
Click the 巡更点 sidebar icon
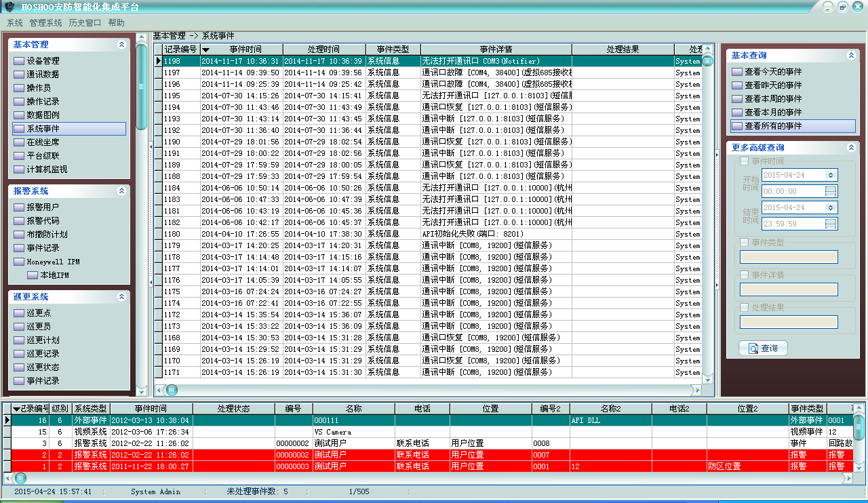point(18,313)
